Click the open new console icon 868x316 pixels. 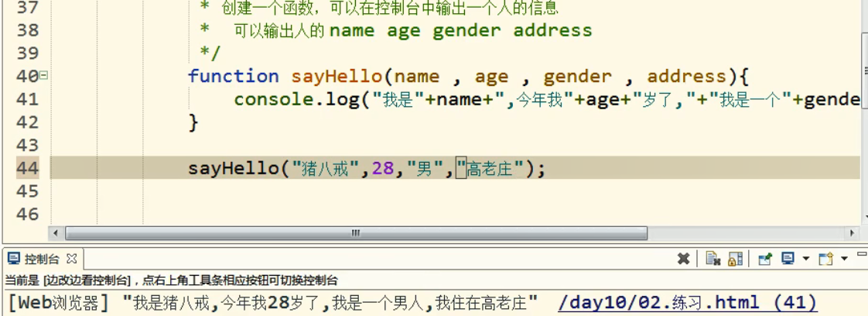(826, 259)
